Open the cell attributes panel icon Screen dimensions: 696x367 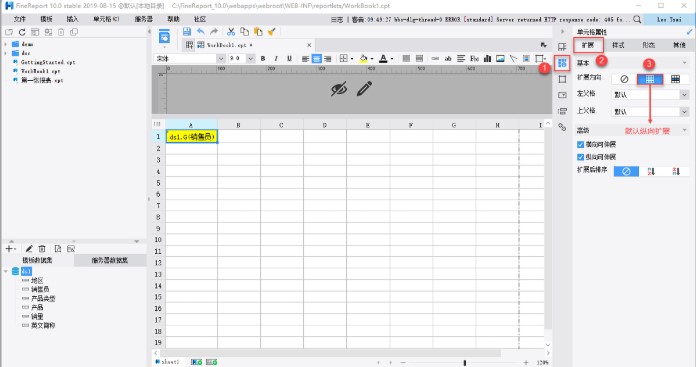(562, 63)
